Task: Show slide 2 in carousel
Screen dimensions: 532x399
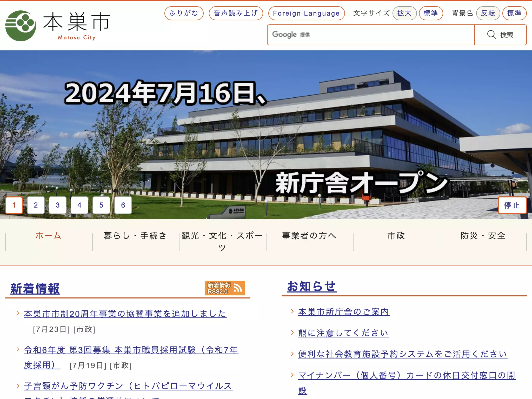Action: [x=36, y=205]
